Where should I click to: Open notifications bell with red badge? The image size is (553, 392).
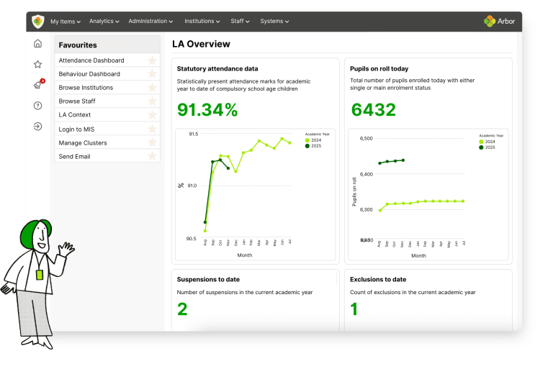pos(38,85)
